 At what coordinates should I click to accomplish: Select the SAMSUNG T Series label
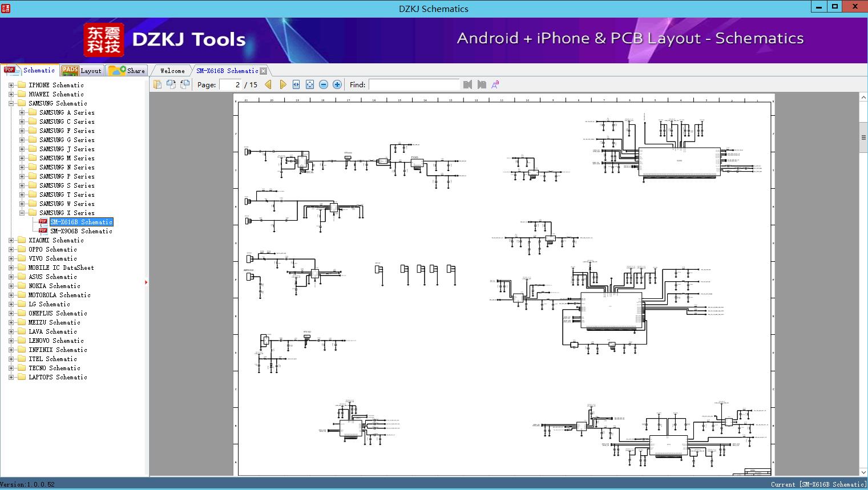[x=67, y=195]
